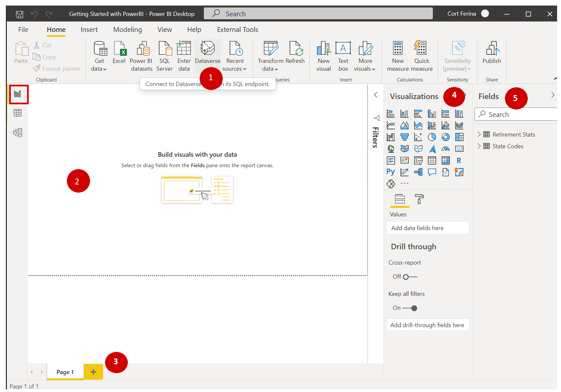Select the Python visual icon

coord(391,172)
